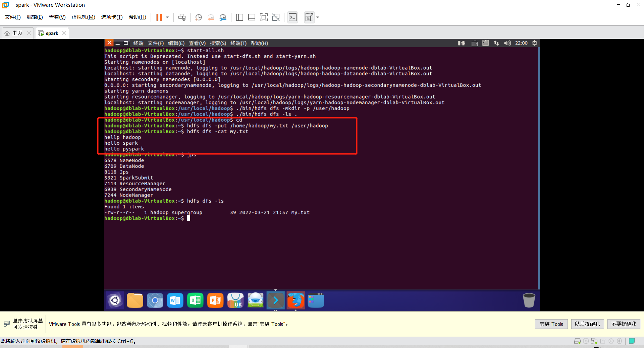Open the trash can in the dock
The height and width of the screenshot is (348, 644).
[529, 300]
